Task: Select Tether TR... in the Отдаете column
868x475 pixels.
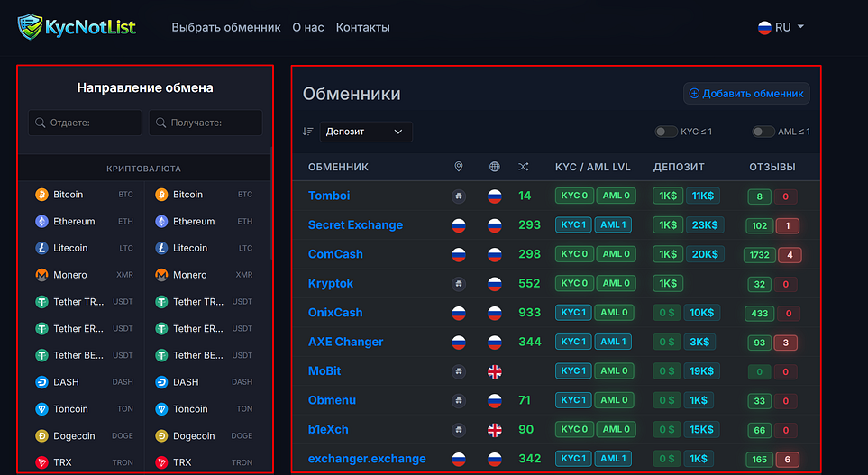Action: point(84,302)
